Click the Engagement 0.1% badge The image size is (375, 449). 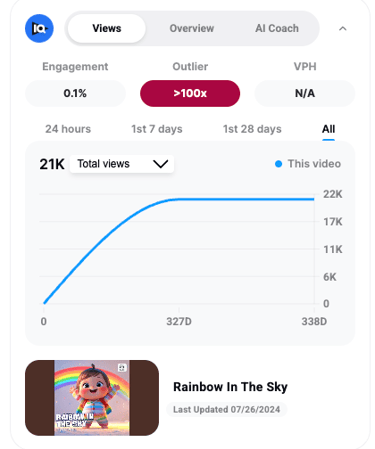[75, 93]
